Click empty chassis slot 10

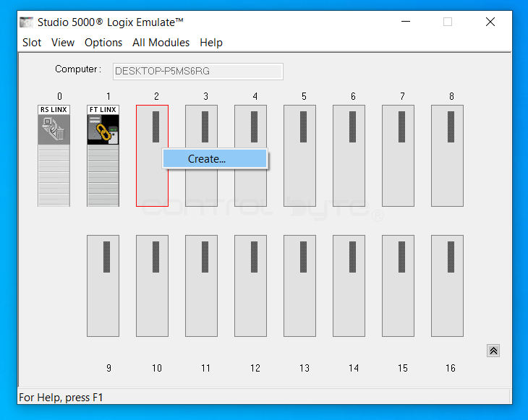(x=152, y=286)
